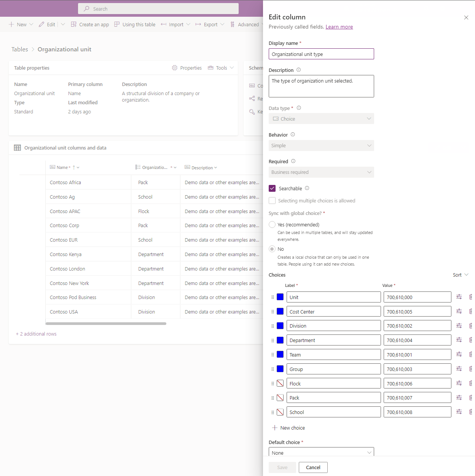
Task: Open the Export menu
Action: pyautogui.click(x=210, y=24)
